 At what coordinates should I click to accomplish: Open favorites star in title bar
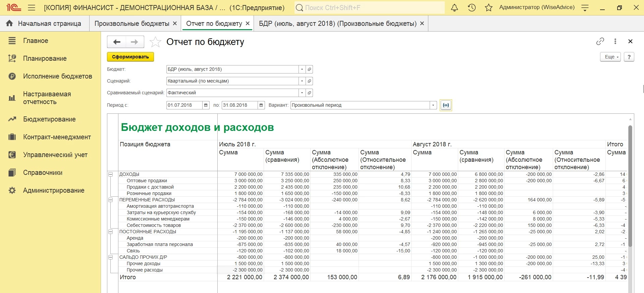tap(489, 8)
